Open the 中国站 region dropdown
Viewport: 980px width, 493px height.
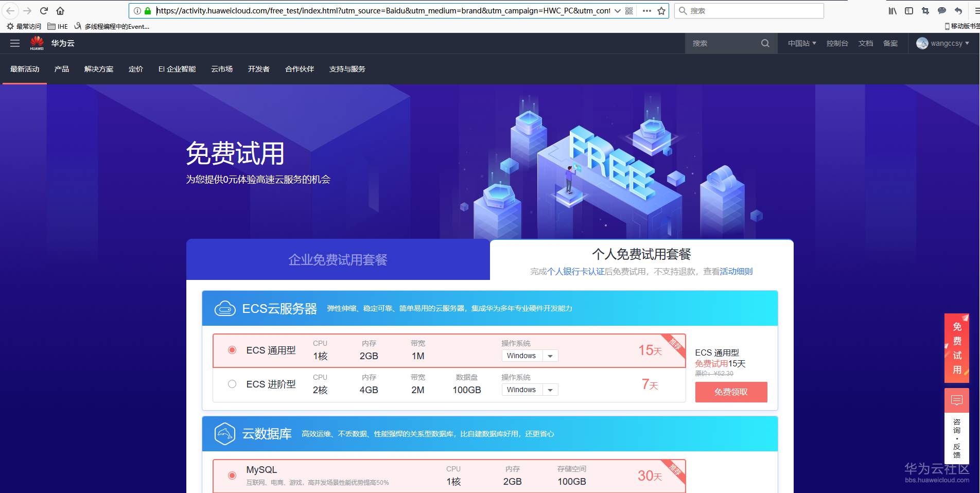point(802,43)
